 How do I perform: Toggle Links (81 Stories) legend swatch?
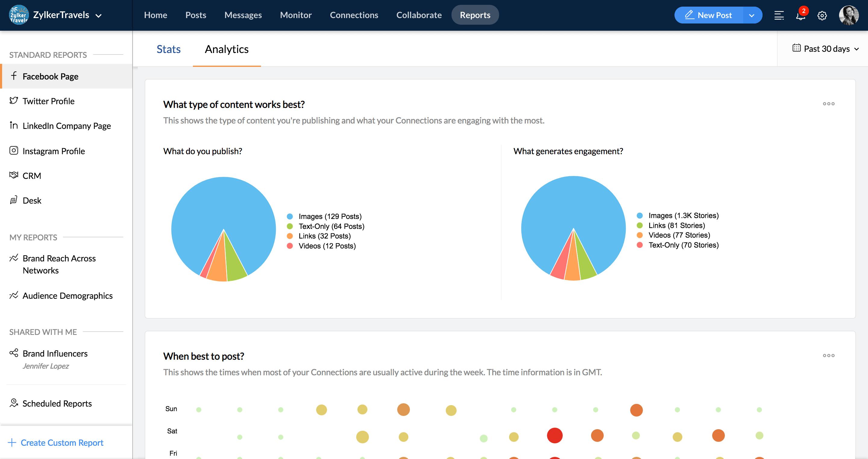(640, 225)
